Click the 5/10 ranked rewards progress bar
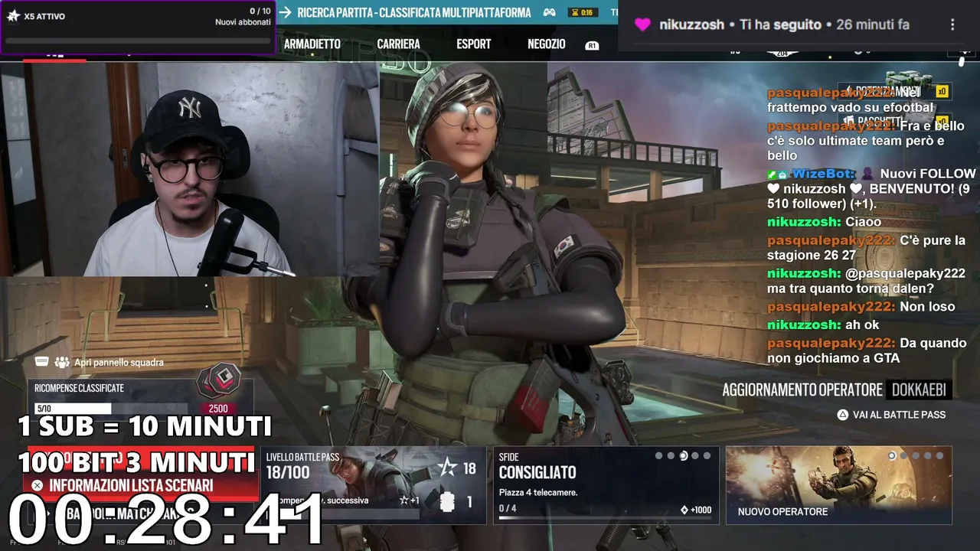The image size is (980, 551). pyautogui.click(x=111, y=409)
